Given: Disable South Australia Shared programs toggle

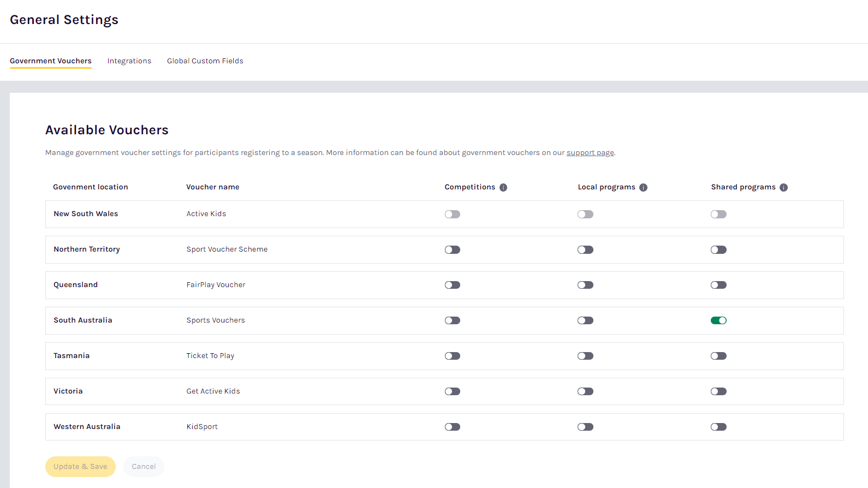Looking at the screenshot, I should pyautogui.click(x=719, y=320).
